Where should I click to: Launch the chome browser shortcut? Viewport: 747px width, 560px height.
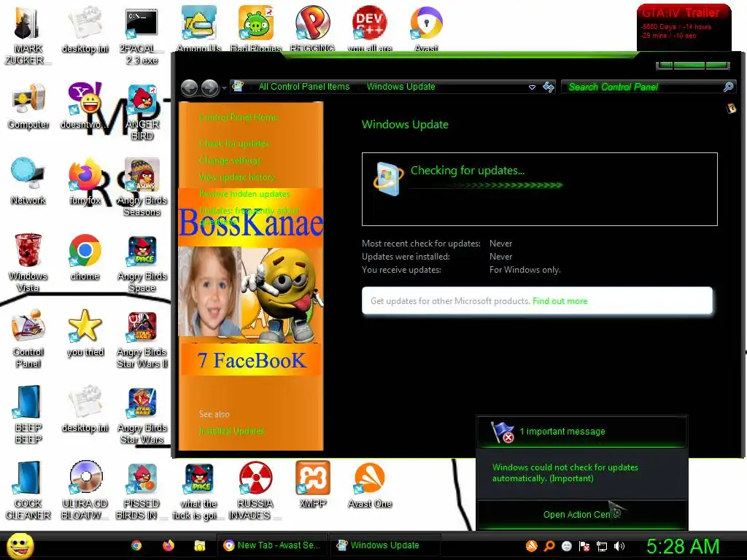tap(85, 257)
